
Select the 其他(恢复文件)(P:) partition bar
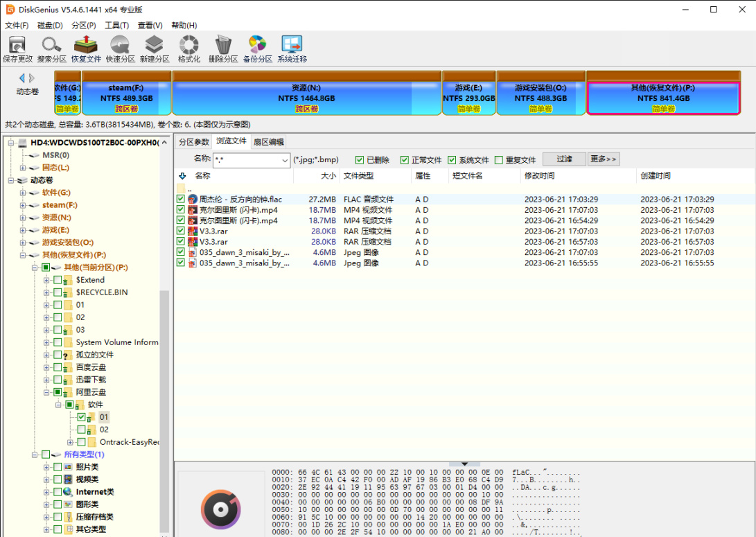pyautogui.click(x=663, y=93)
